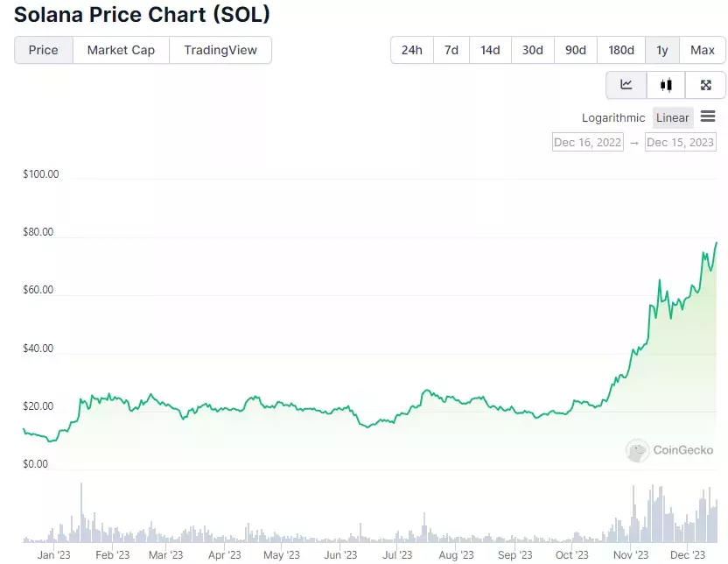Select the Max time range

pos(702,50)
